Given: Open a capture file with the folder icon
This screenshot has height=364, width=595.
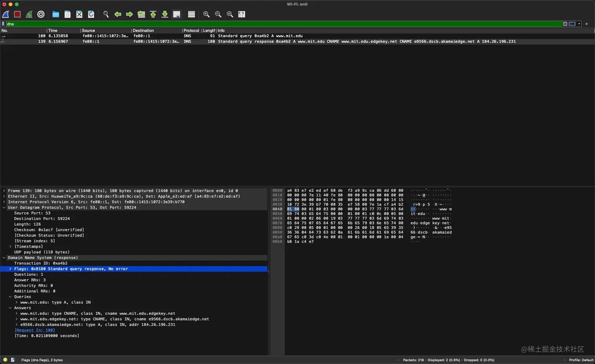Looking at the screenshot, I should (55, 15).
